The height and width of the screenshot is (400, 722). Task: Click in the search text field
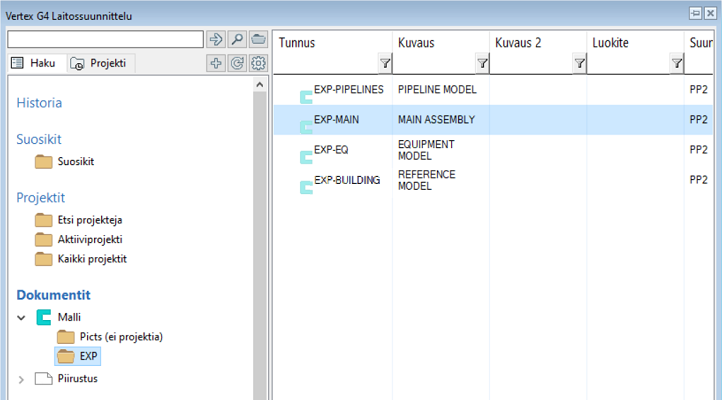tap(104, 39)
